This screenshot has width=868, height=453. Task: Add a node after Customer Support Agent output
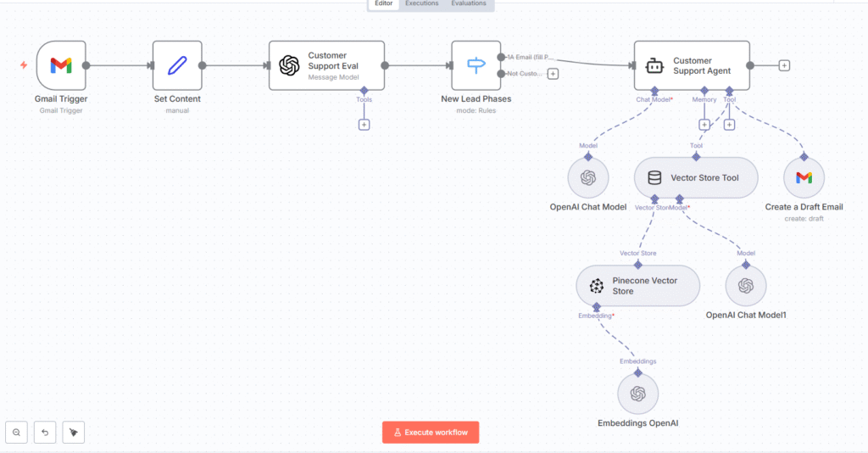[x=784, y=65]
